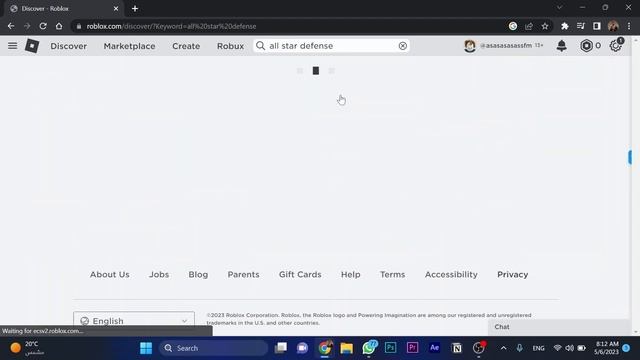Open the Privacy footer link
Screen dimensions: 640x360
pos(513,274)
